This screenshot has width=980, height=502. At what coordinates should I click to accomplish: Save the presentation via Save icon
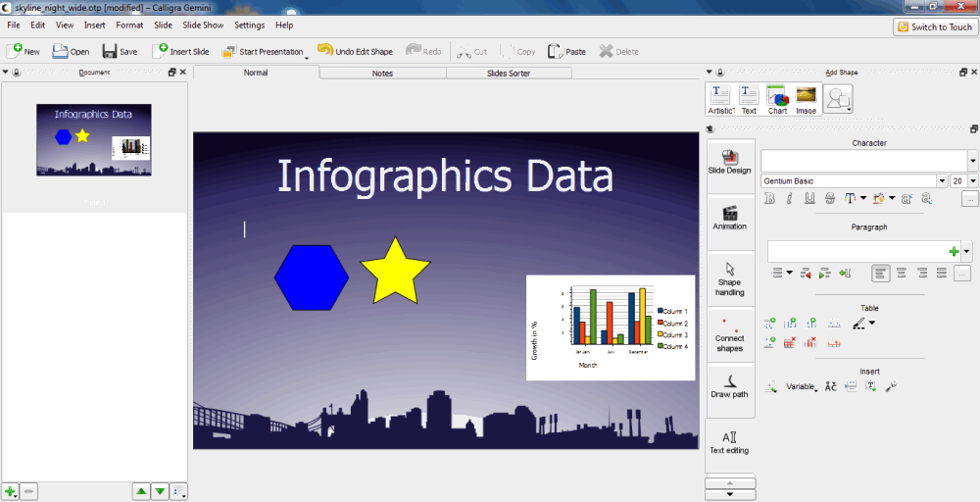pyautogui.click(x=120, y=51)
